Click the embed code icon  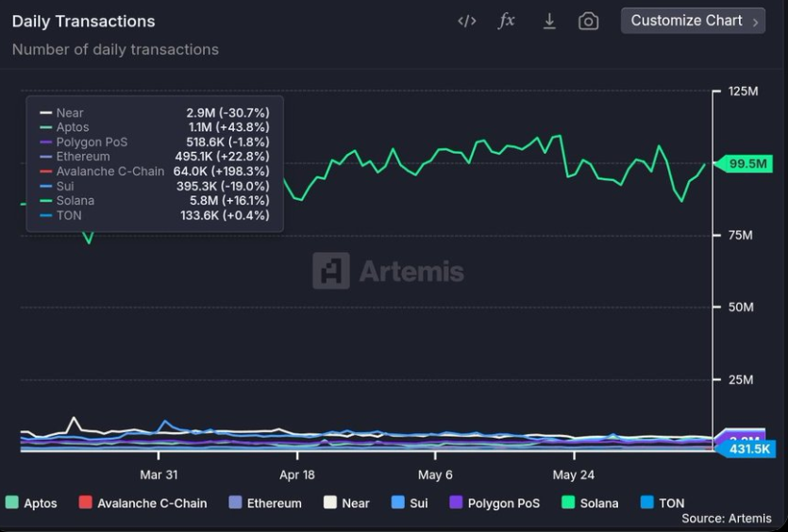(x=466, y=21)
